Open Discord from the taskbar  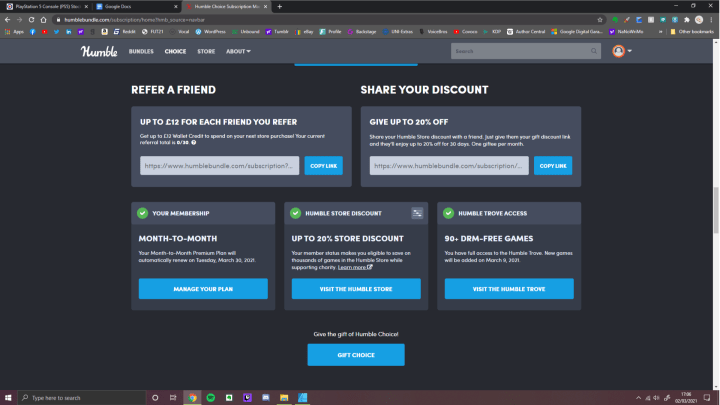click(x=266, y=398)
